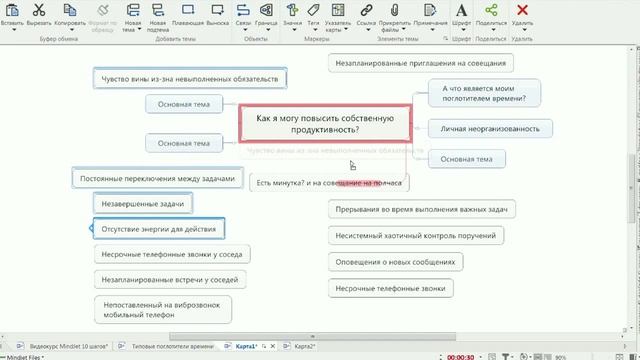Select topic Незапланированные приглашения на совещания
Screen dimensions: 640x360
(x=420, y=63)
